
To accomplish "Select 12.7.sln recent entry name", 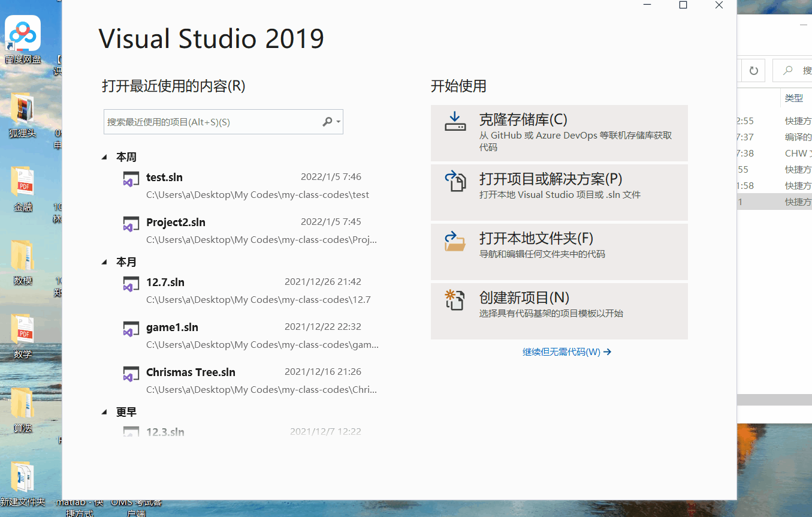I will tap(165, 282).
